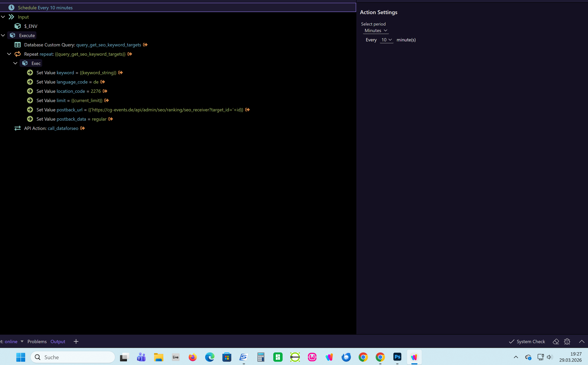The image size is (588, 365).
Task: Open the Every 10 minutes interval dropdown
Action: tap(387, 40)
